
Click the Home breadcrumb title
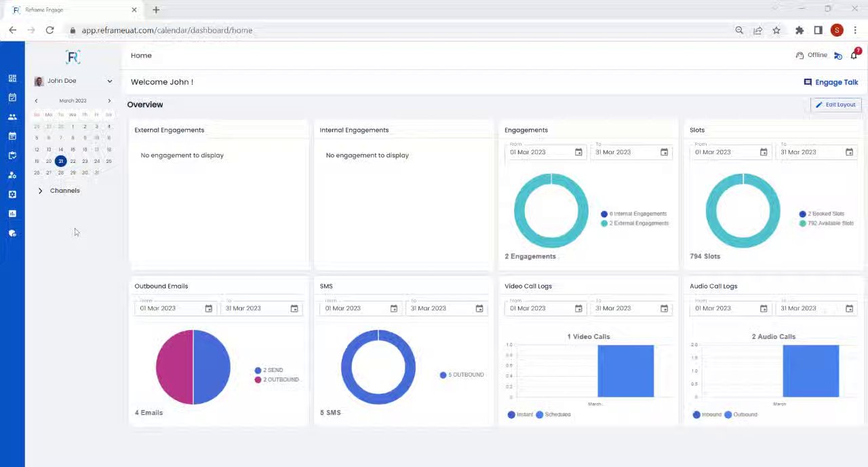click(x=141, y=56)
